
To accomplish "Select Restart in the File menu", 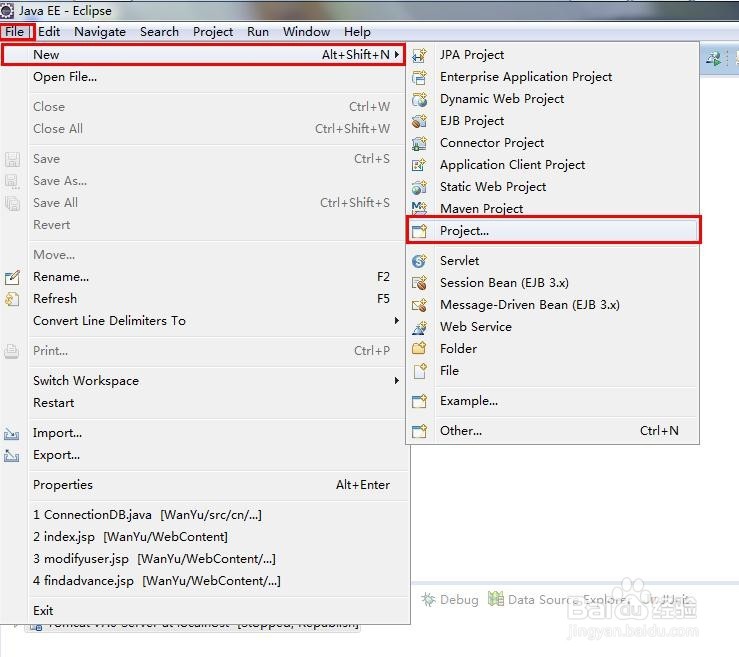I will coord(203,403).
